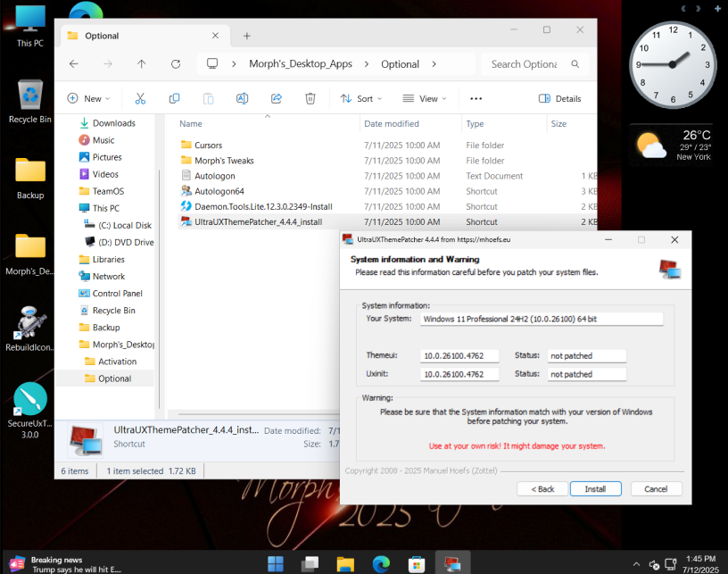Open the See more (three dots) menu
Image resolution: width=728 pixels, height=574 pixels.
pyautogui.click(x=476, y=98)
